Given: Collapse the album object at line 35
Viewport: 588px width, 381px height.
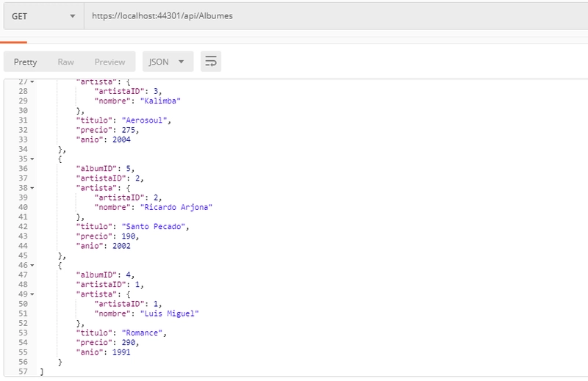Looking at the screenshot, I should [32, 159].
